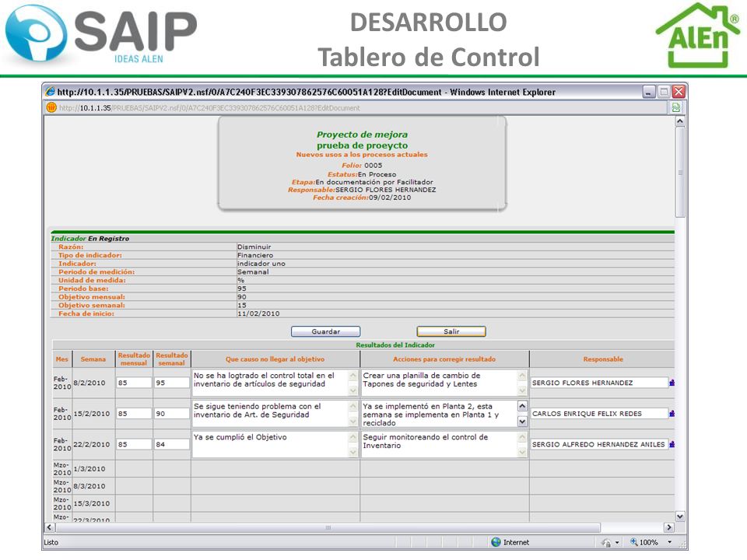Click the Guardar button
Image resolution: width=747 pixels, height=560 pixels.
326,331
